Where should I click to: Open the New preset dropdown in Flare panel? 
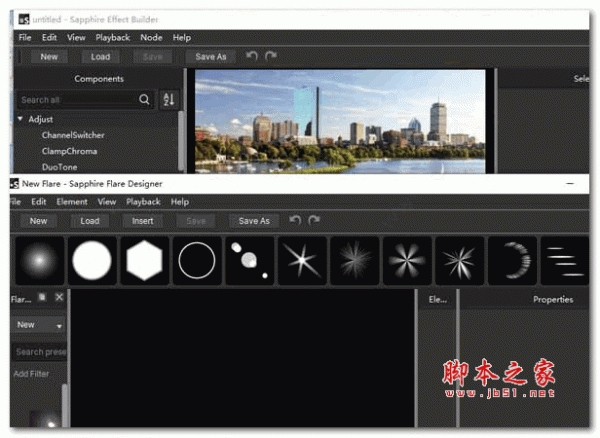(39, 325)
